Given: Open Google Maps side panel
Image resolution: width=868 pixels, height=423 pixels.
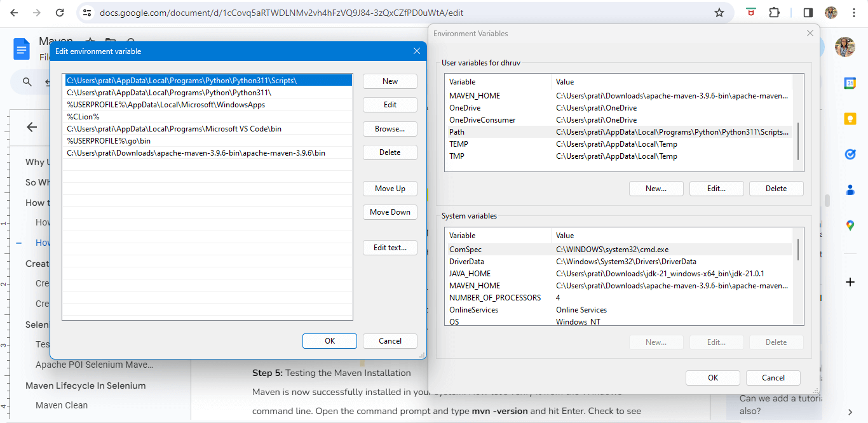Looking at the screenshot, I should pos(850,225).
